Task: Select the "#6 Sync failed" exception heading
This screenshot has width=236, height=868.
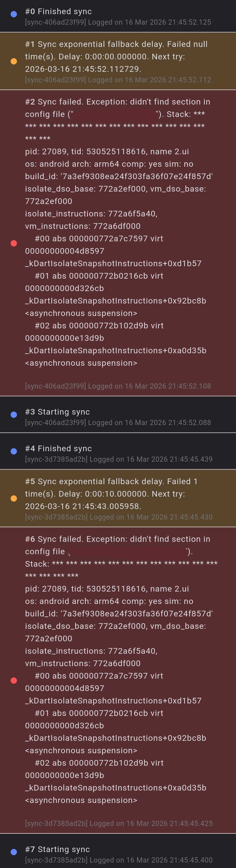Action: [118, 539]
